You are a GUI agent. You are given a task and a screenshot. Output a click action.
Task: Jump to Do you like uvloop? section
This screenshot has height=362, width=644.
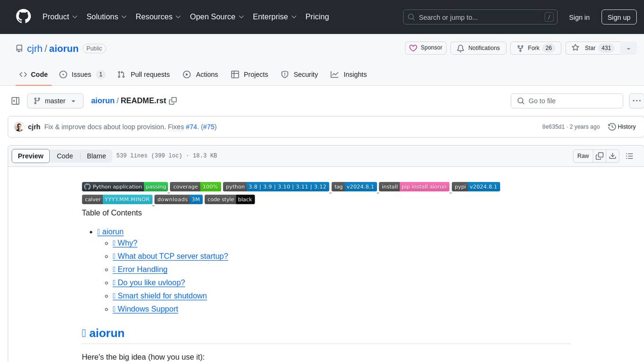[149, 283]
